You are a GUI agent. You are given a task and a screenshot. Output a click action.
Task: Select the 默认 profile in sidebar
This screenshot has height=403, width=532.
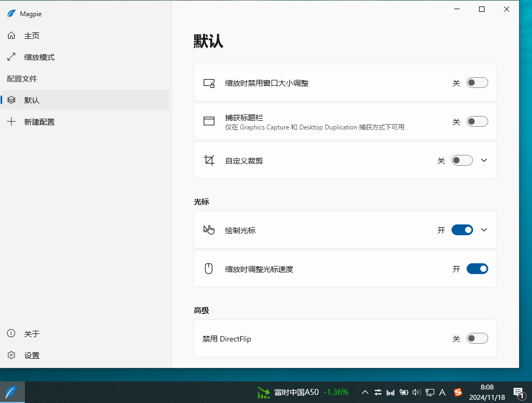(85, 100)
